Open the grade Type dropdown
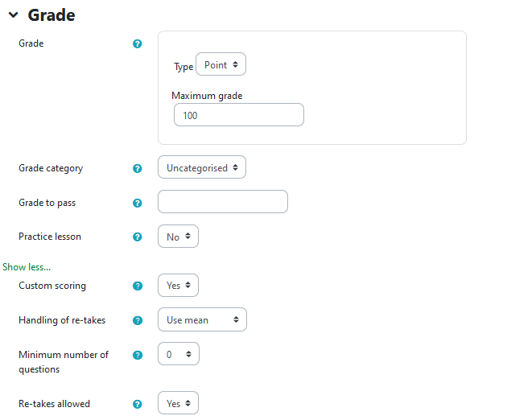This screenshot has width=507, height=420. click(221, 65)
